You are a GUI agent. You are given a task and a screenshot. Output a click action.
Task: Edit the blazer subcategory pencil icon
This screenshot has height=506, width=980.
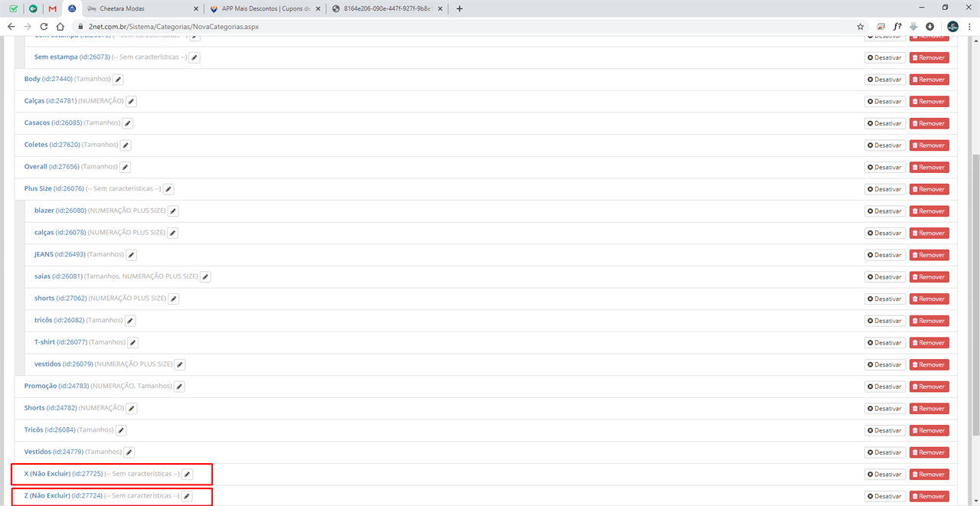click(173, 211)
